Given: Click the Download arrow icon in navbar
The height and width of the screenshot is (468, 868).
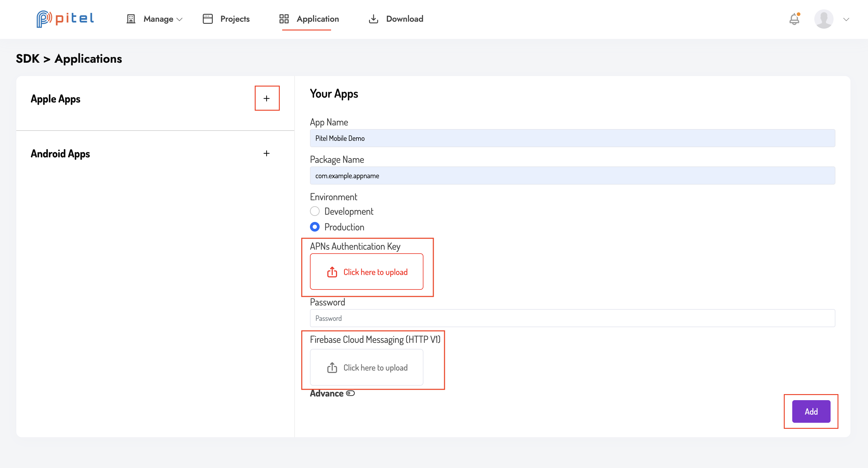Looking at the screenshot, I should (x=373, y=19).
